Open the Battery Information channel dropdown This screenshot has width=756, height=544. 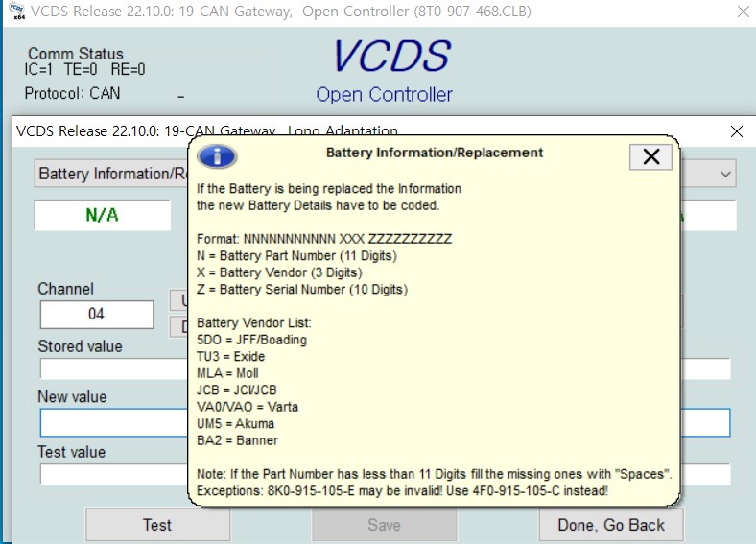click(x=725, y=174)
